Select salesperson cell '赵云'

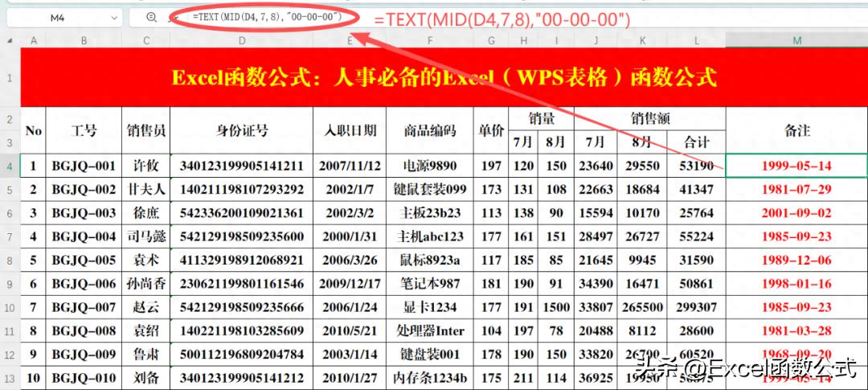pyautogui.click(x=146, y=307)
